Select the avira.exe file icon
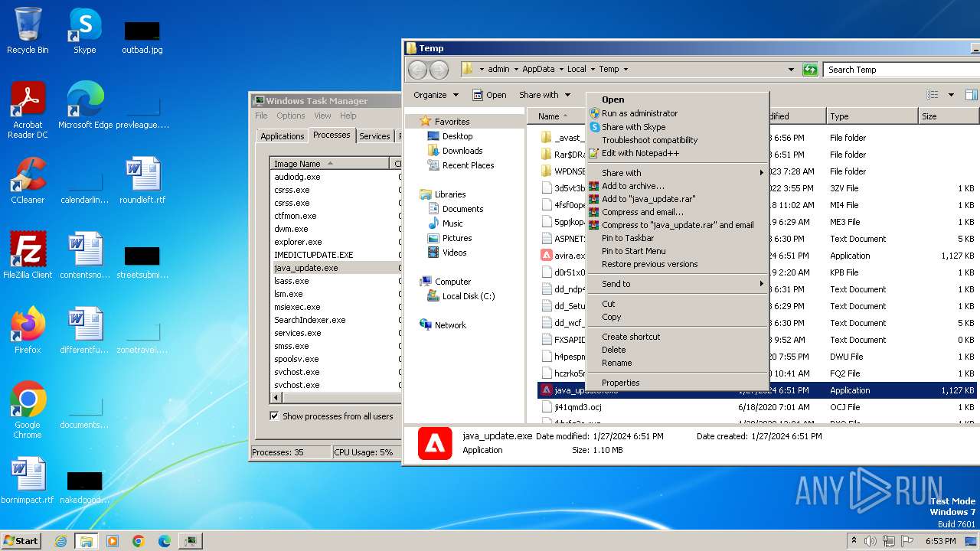This screenshot has width=980, height=551. coord(547,256)
